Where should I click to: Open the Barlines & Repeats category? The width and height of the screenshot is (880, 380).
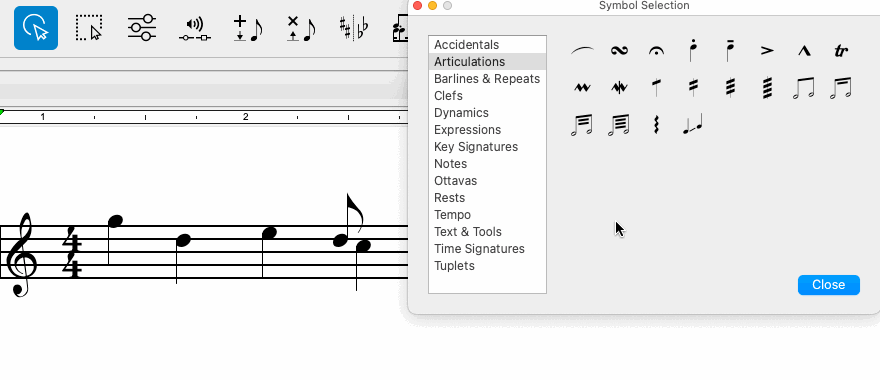tap(487, 79)
